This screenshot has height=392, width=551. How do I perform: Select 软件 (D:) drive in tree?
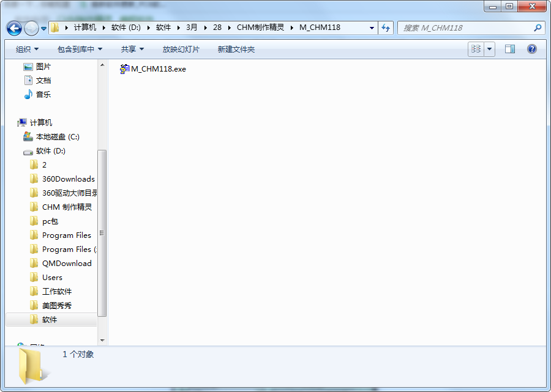(51, 151)
